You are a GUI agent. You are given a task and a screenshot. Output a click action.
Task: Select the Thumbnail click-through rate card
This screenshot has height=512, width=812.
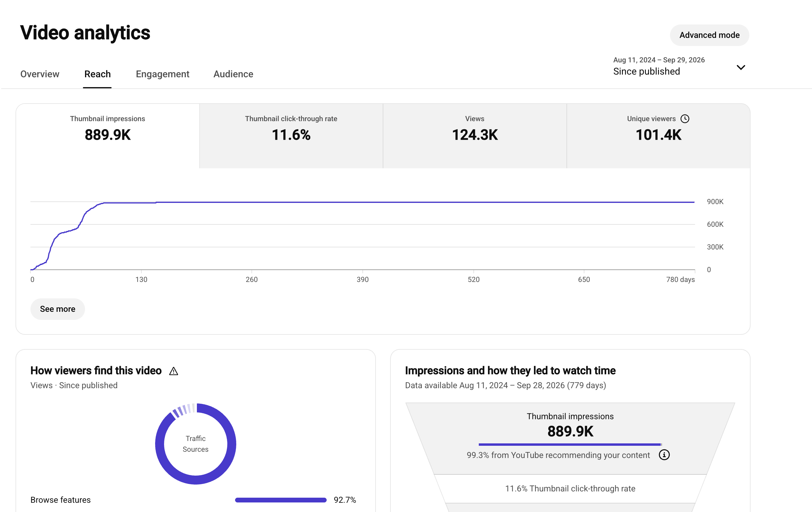pyautogui.click(x=291, y=135)
